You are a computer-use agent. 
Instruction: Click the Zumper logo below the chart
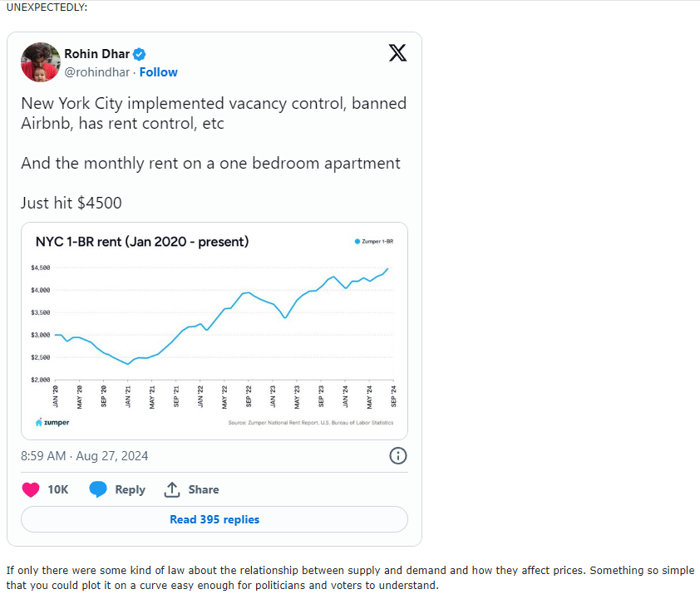pos(52,422)
